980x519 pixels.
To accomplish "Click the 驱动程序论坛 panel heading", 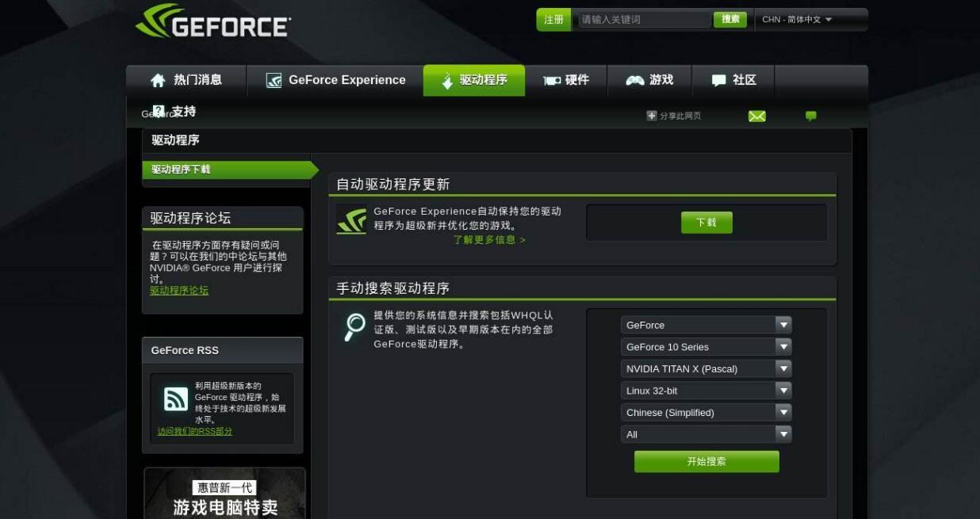I will coord(190,218).
